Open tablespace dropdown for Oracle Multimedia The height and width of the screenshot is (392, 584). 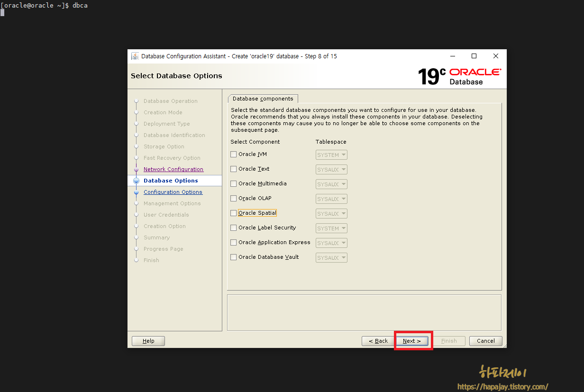(x=331, y=184)
